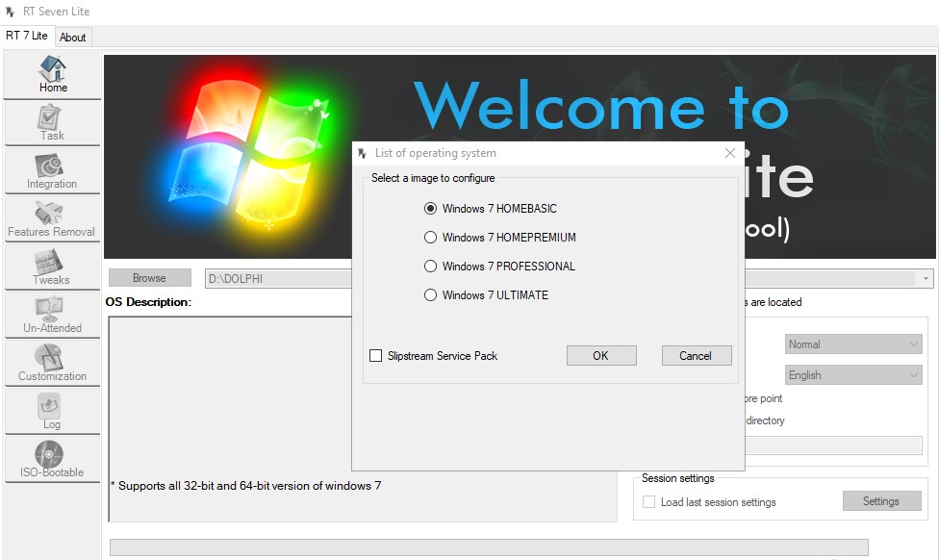The height and width of the screenshot is (560, 939).
Task: Open the Integration sidebar item
Action: click(x=52, y=170)
